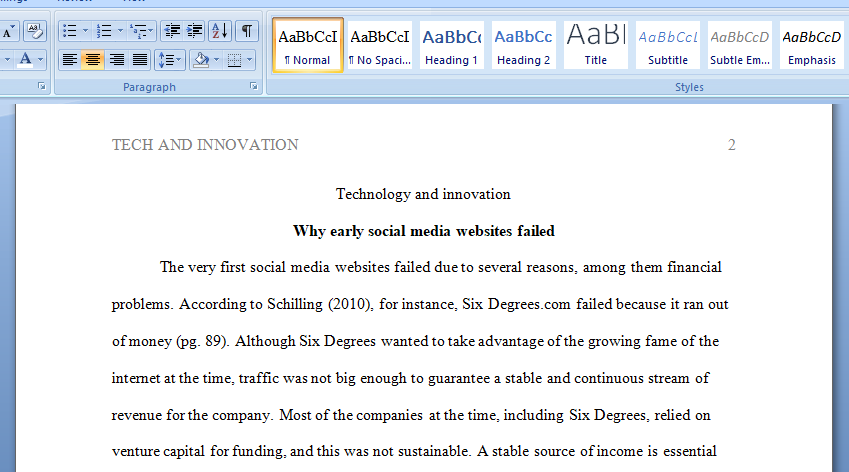Apply Shading paint bucket fill

click(201, 59)
